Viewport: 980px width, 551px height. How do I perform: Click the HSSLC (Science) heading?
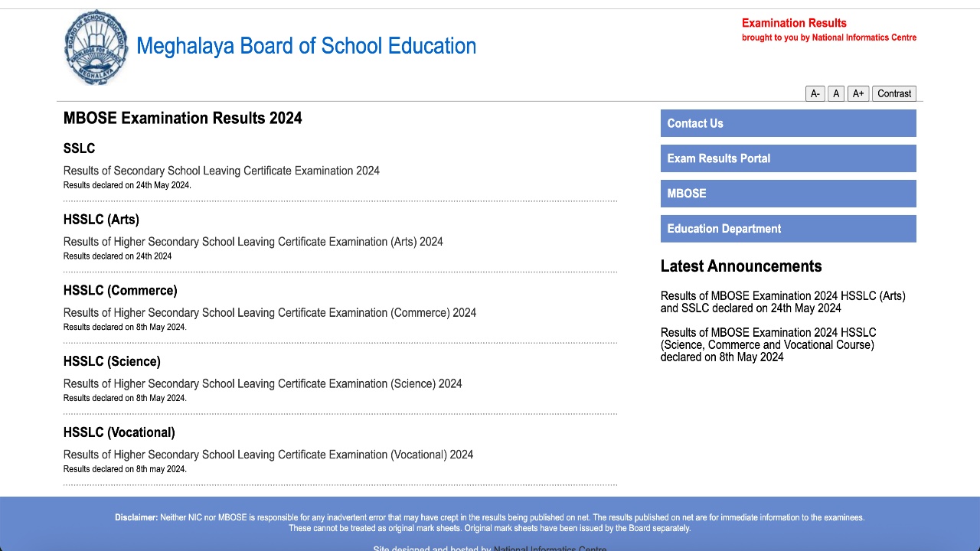point(112,361)
